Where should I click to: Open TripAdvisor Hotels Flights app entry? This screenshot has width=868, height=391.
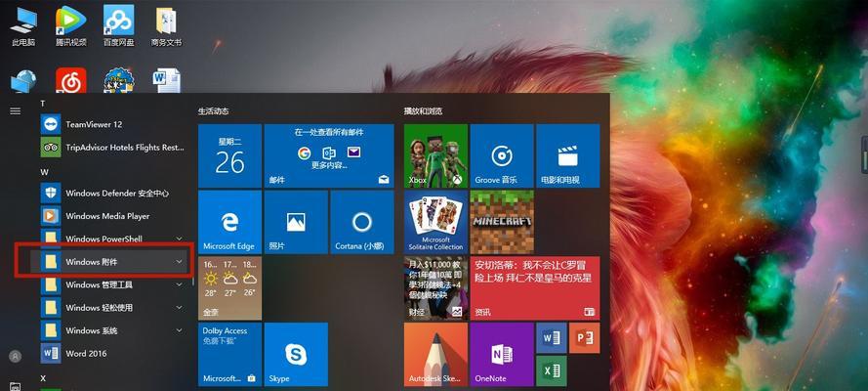pyautogui.click(x=113, y=148)
